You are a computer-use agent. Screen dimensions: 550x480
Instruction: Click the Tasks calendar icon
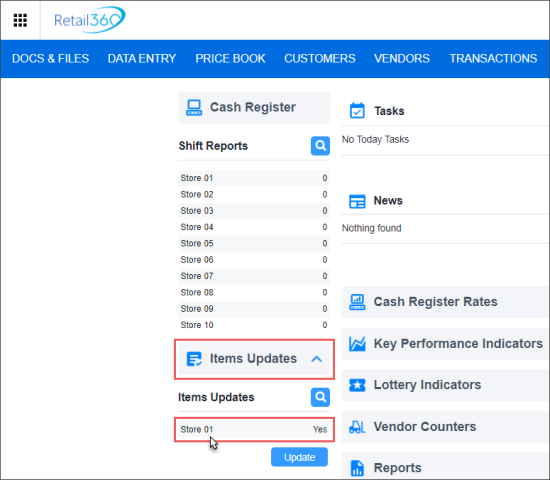[x=357, y=111]
